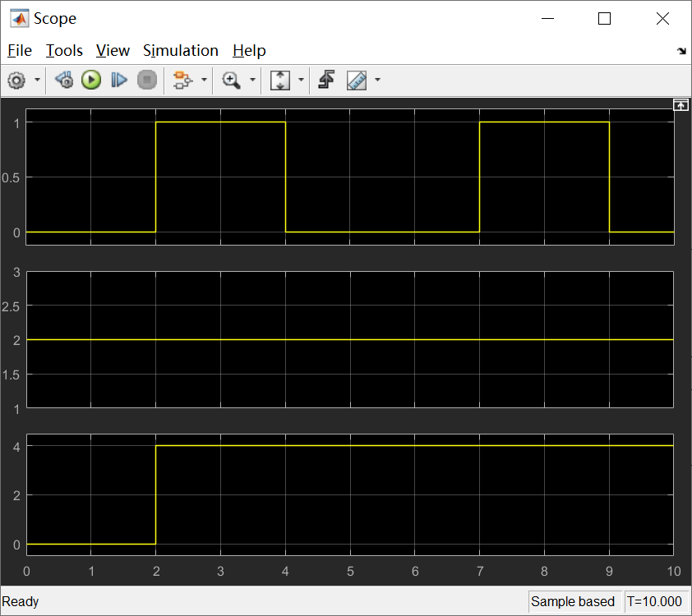Click the dock scope arrow icon

[x=681, y=51]
